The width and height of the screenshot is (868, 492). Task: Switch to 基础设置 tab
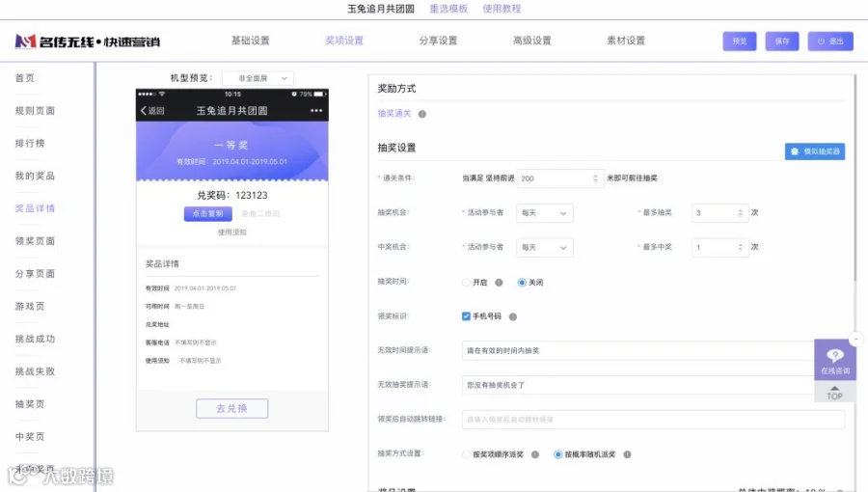click(x=250, y=41)
